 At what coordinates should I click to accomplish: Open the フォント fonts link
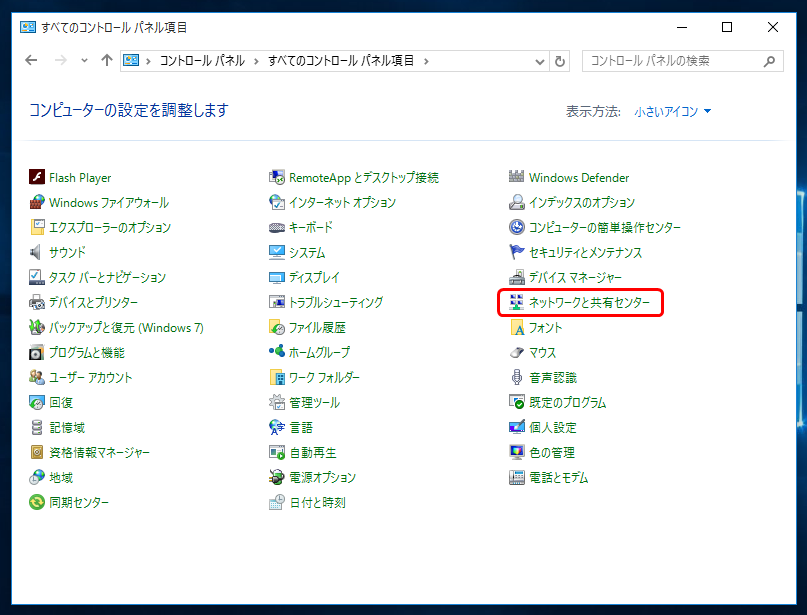[x=546, y=327]
